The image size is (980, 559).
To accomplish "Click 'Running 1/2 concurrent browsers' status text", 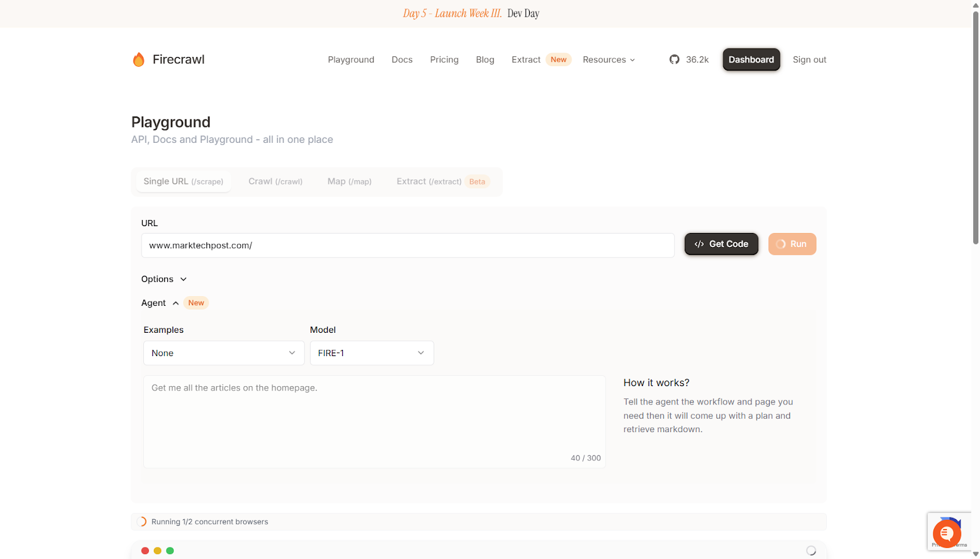I will tap(209, 522).
